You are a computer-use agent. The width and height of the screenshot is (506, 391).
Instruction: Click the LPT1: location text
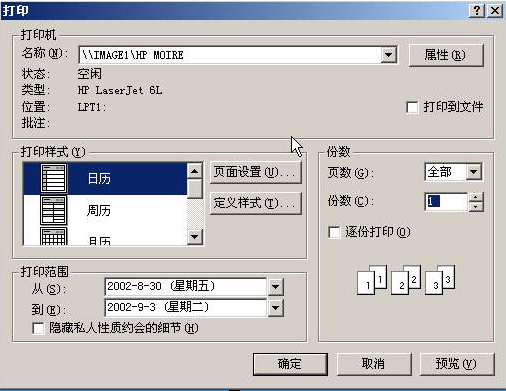(92, 107)
